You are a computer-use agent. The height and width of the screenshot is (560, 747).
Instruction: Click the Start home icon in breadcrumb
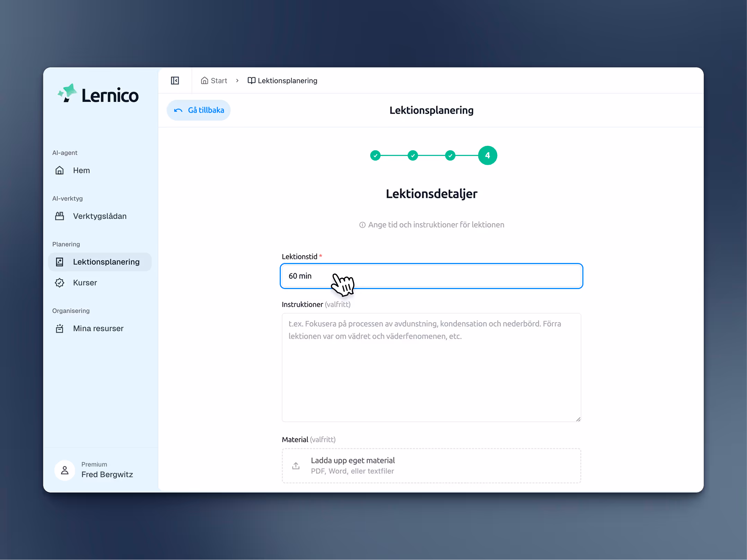pyautogui.click(x=205, y=80)
